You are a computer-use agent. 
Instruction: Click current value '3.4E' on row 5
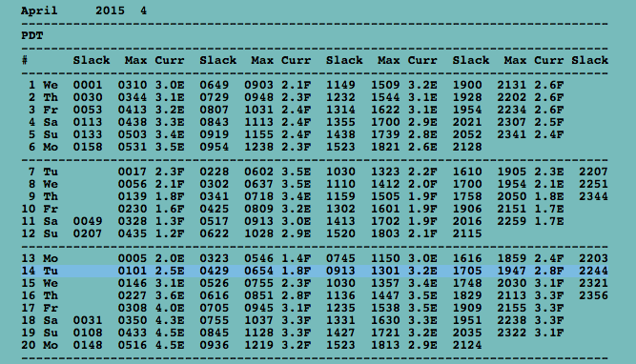pos(170,134)
